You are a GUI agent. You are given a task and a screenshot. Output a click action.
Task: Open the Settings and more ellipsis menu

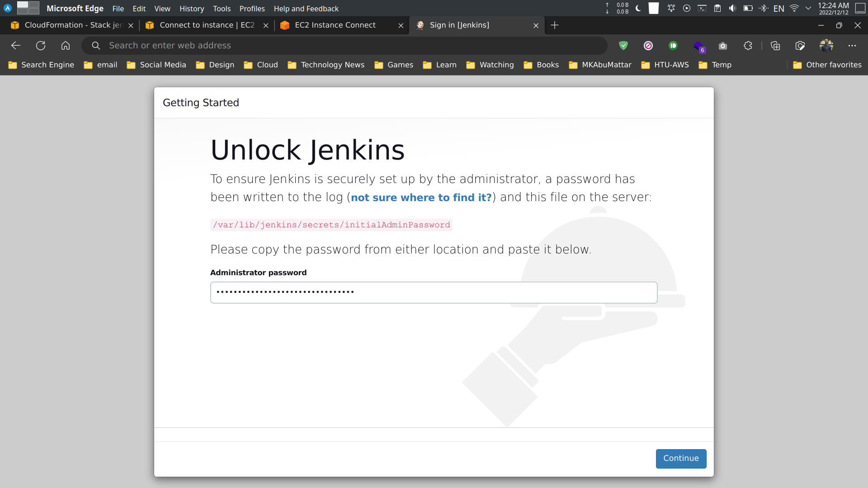click(853, 46)
